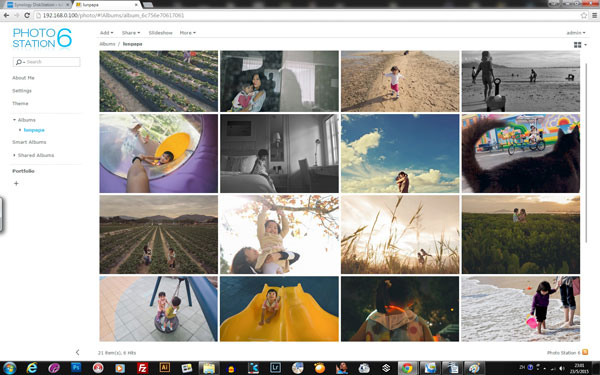Viewport: 600px width, 375px height.
Task: Open the Settings page link
Action: click(22, 91)
